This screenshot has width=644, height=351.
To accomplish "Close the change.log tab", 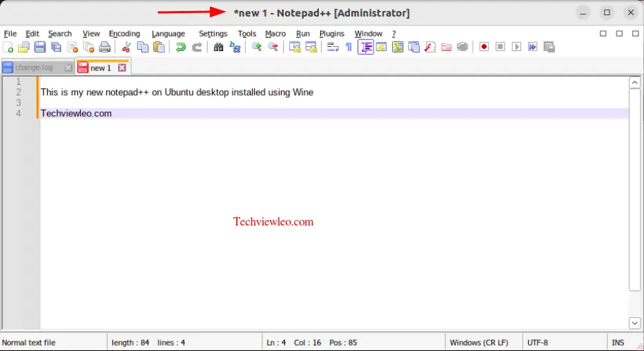I will pos(68,68).
